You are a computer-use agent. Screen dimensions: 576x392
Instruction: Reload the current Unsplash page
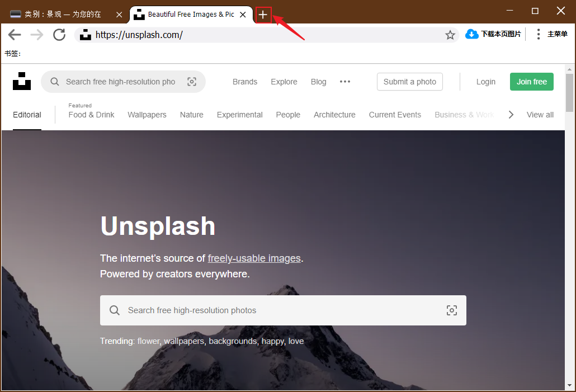59,35
